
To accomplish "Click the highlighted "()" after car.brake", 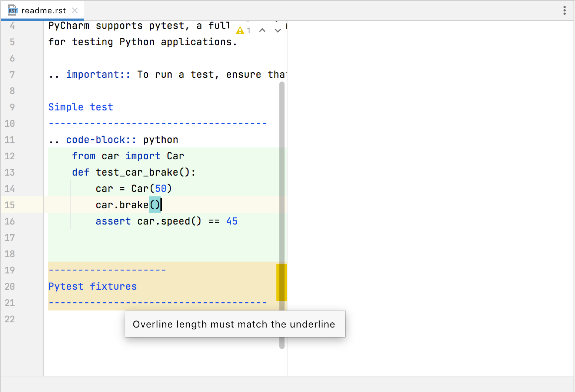I will [x=154, y=205].
